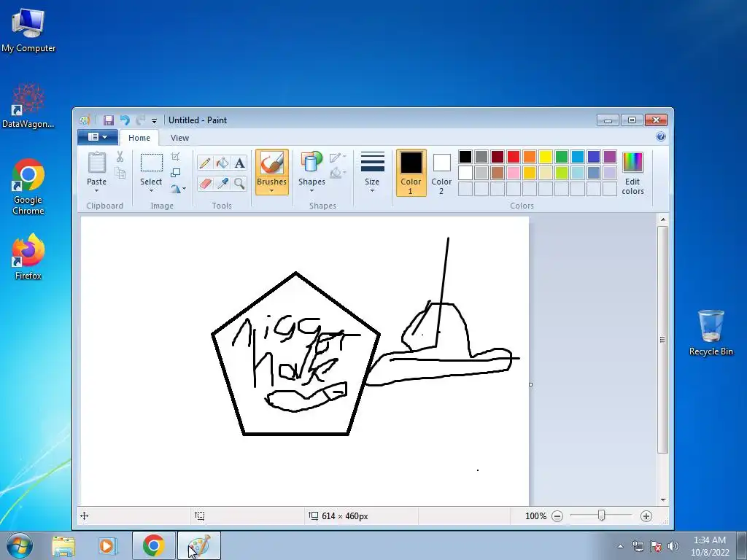Click the vertical scrollbar down arrow

(662, 500)
